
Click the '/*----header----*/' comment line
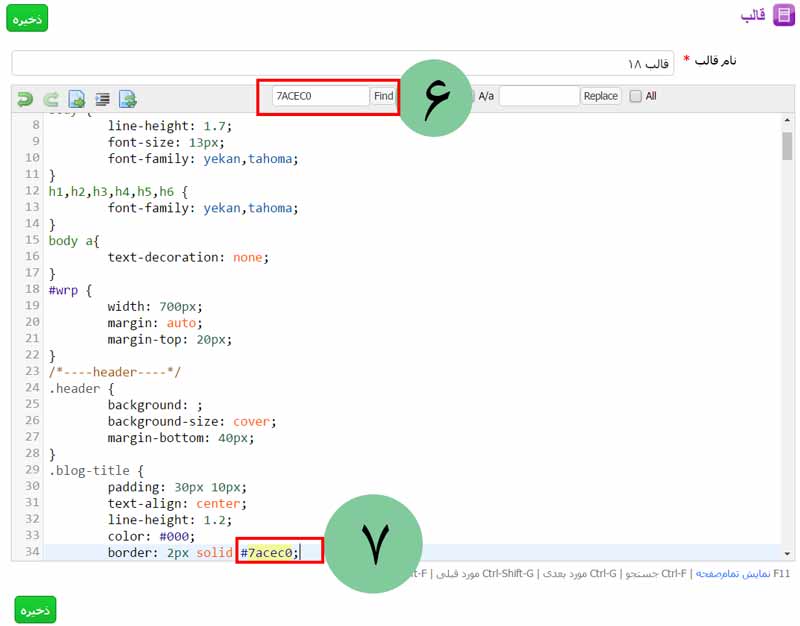point(115,372)
